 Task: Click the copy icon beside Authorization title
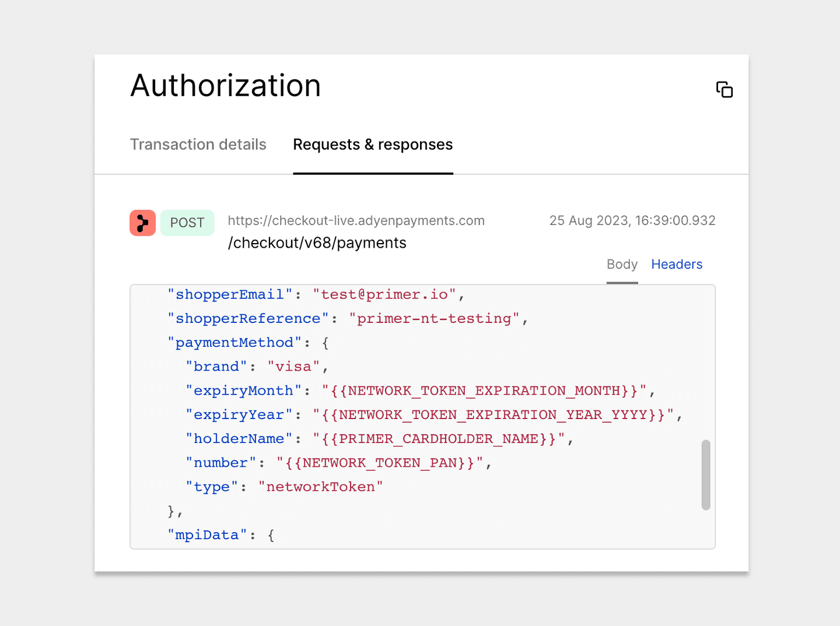(x=724, y=90)
